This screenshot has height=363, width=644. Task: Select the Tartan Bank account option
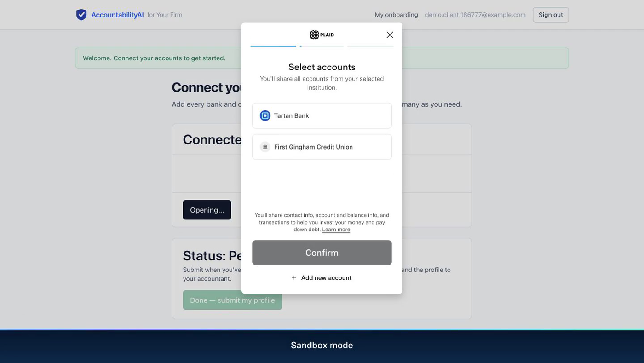pos(322,115)
